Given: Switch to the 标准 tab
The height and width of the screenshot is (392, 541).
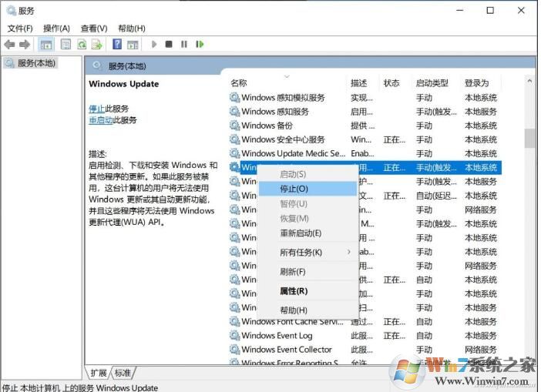Looking at the screenshot, I should click(123, 373).
